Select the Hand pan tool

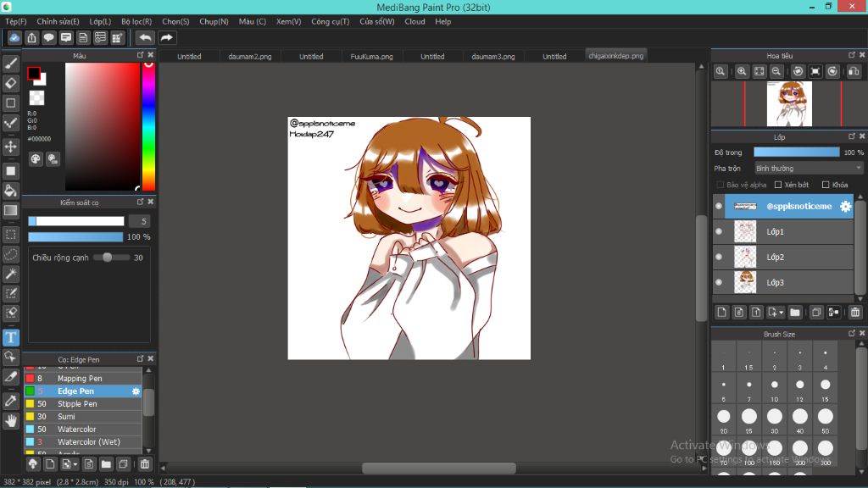[x=10, y=420]
